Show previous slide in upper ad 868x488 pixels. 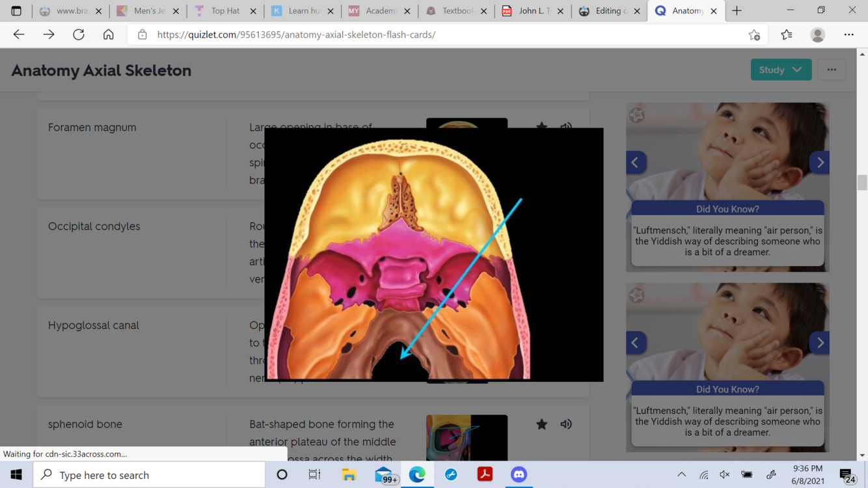636,163
